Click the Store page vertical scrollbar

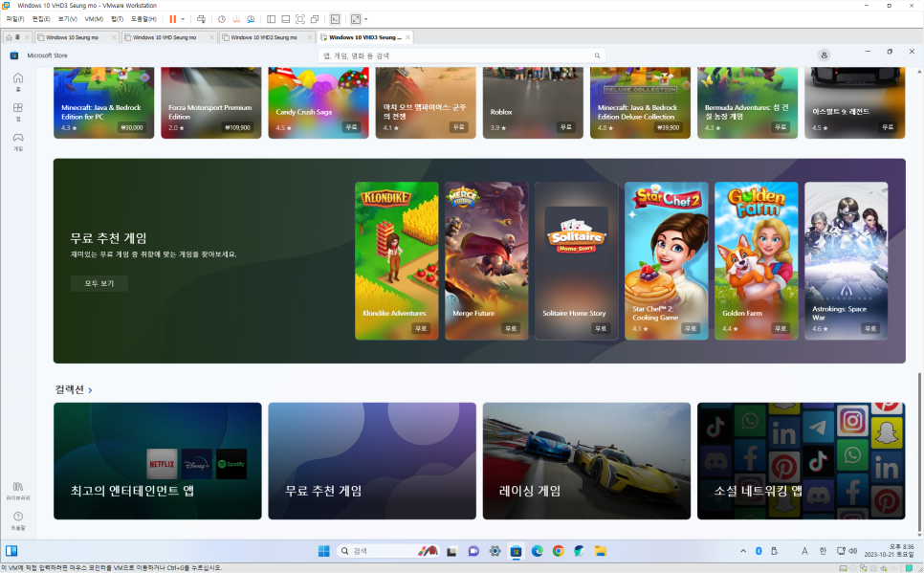click(919, 452)
